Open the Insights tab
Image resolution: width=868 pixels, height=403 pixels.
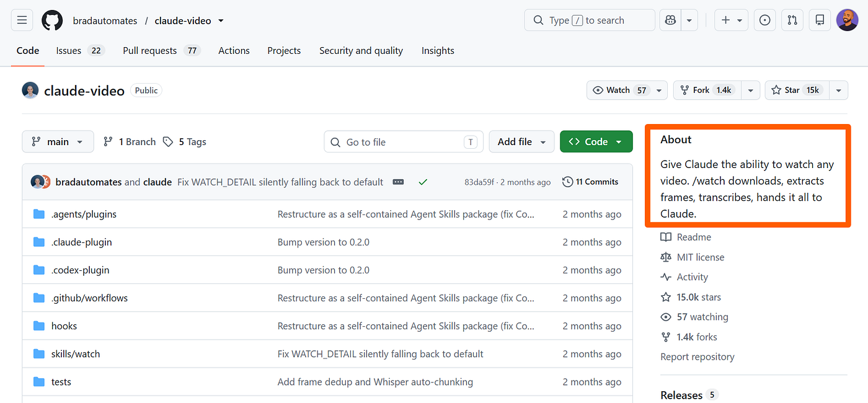[438, 51]
